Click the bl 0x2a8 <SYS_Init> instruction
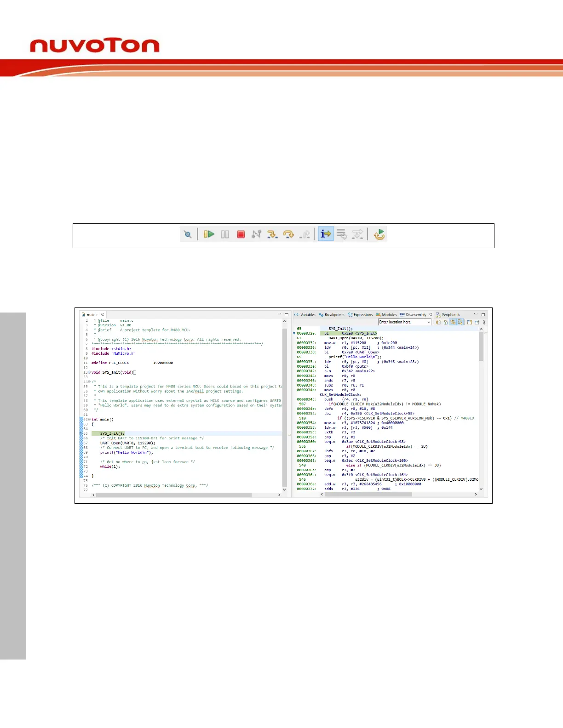 pos(350,333)
